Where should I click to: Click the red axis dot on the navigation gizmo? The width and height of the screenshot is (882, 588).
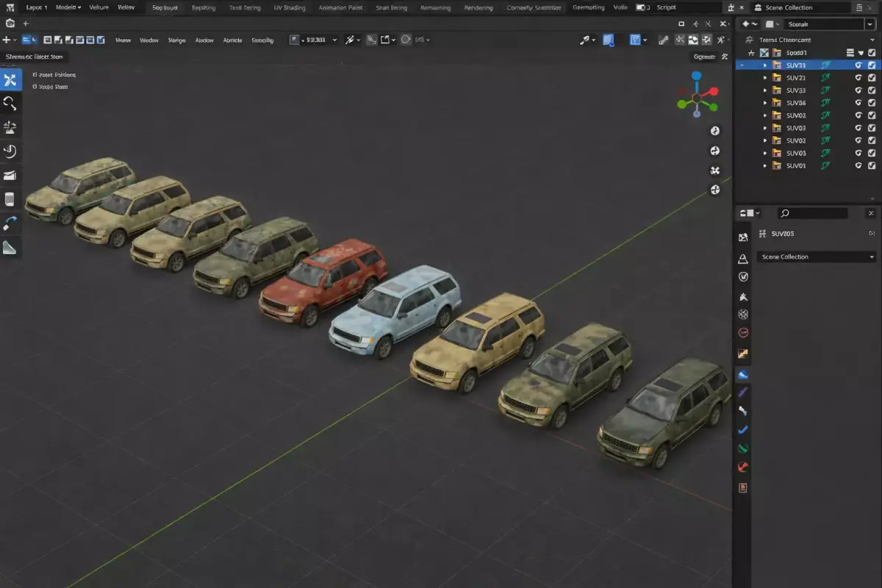(x=713, y=92)
